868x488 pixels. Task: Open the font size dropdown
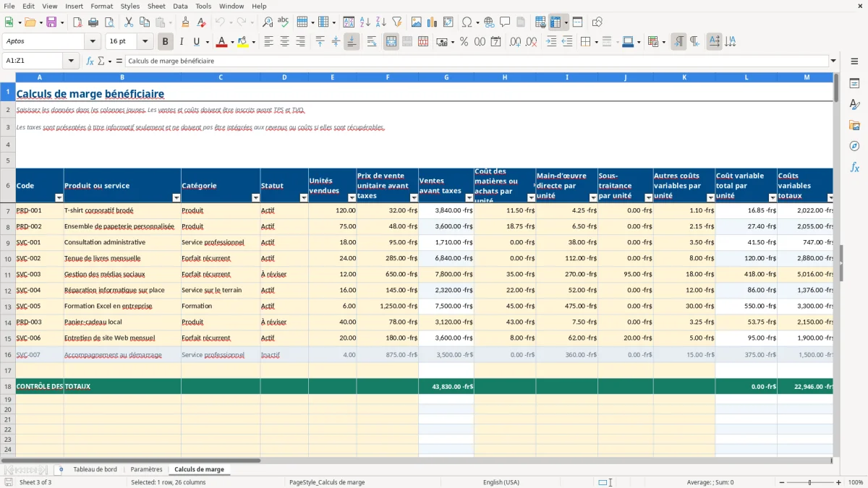click(x=145, y=42)
